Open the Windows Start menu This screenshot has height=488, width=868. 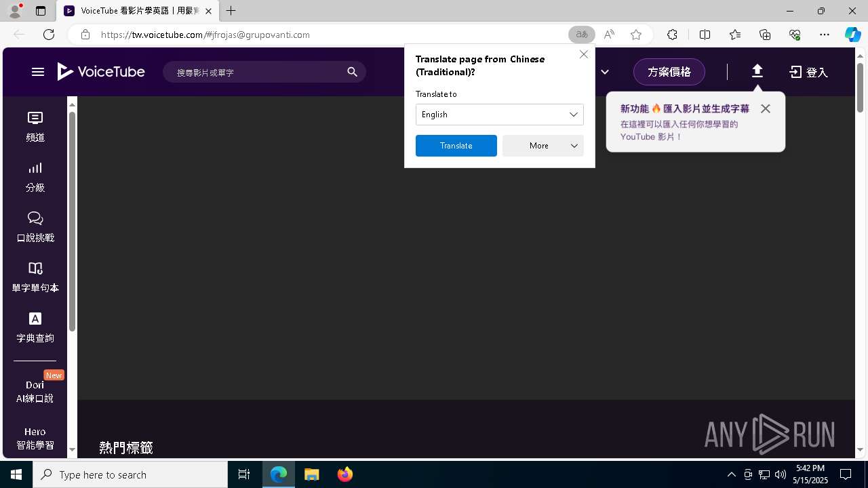[x=16, y=474]
